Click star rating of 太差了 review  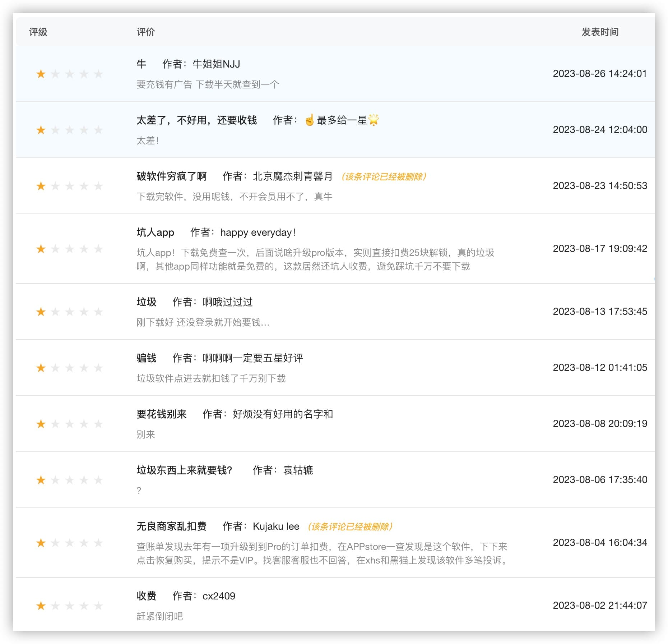[70, 130]
